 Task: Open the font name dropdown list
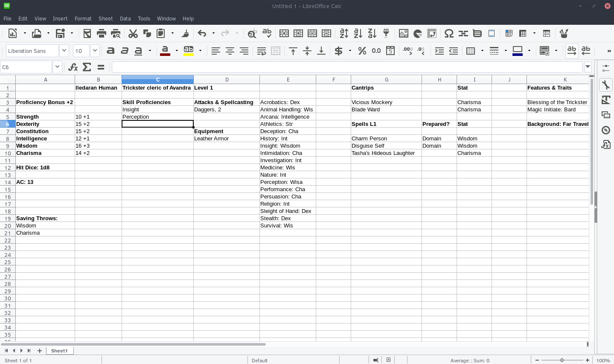coord(64,51)
